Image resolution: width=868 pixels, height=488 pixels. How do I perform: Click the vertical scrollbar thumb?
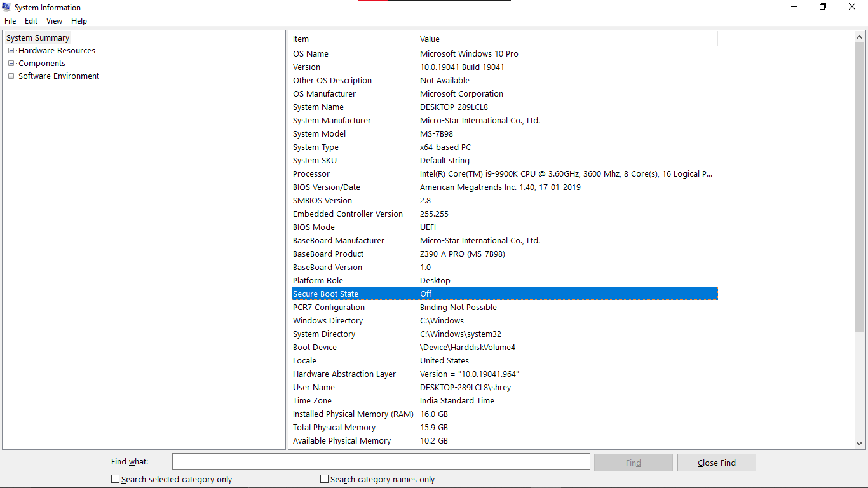(860, 187)
